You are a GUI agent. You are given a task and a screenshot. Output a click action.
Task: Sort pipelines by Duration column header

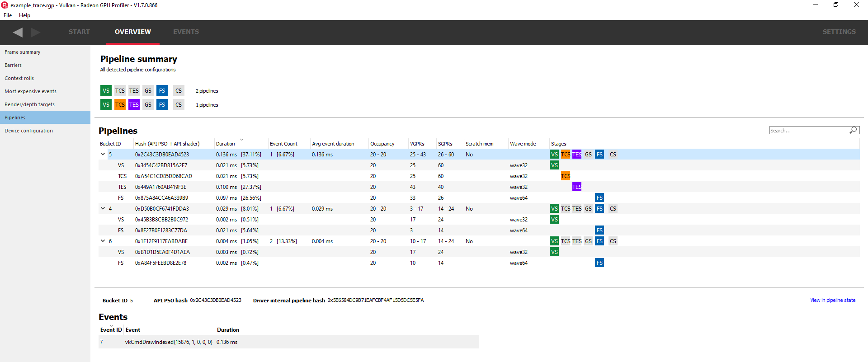point(225,144)
